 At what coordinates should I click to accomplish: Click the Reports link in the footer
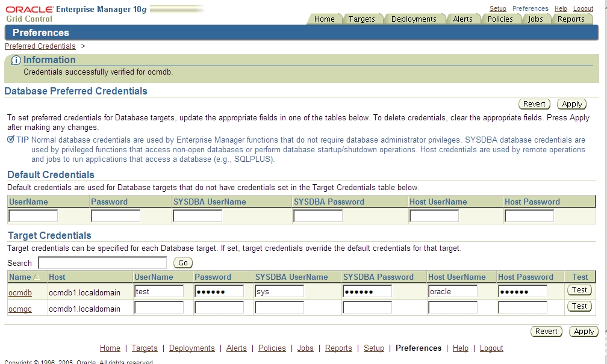(338, 348)
